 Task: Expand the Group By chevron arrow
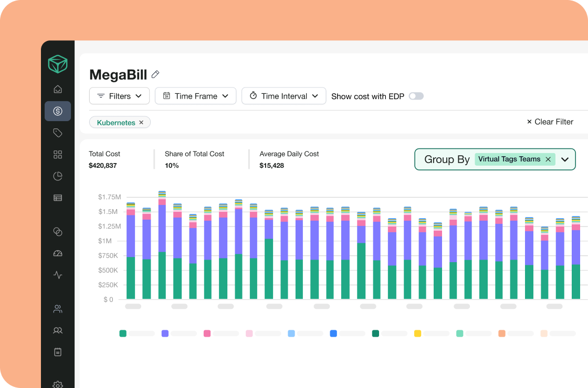[565, 159]
